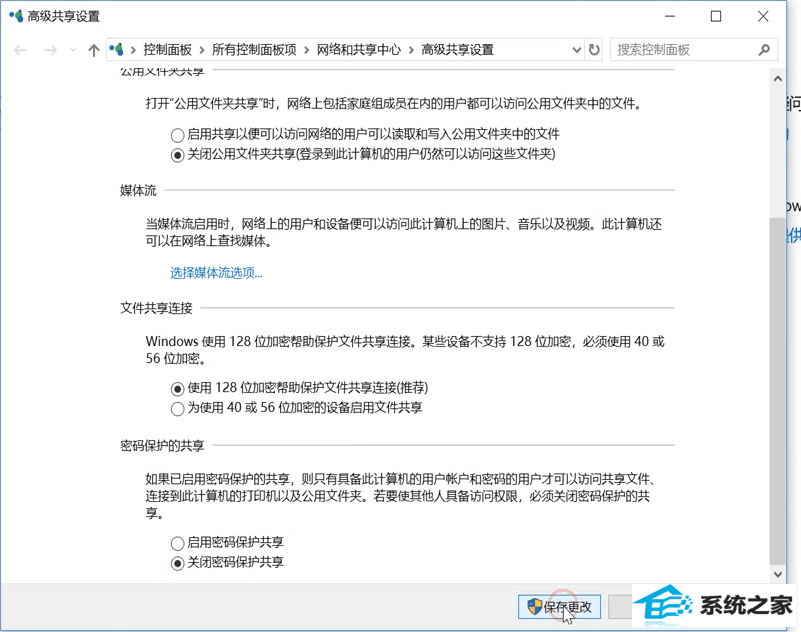The width and height of the screenshot is (801, 632).
Task: Navigate to 控制面板 breadcrumb
Action: [x=168, y=50]
